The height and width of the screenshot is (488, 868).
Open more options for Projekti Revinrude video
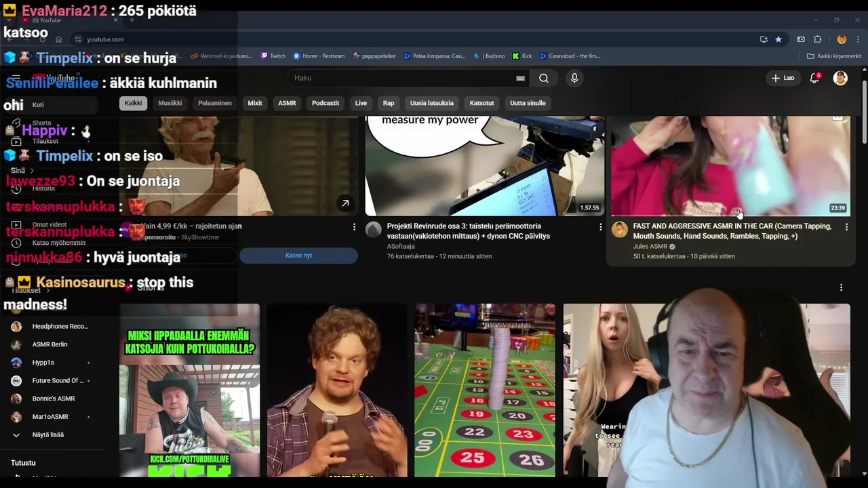click(x=600, y=227)
